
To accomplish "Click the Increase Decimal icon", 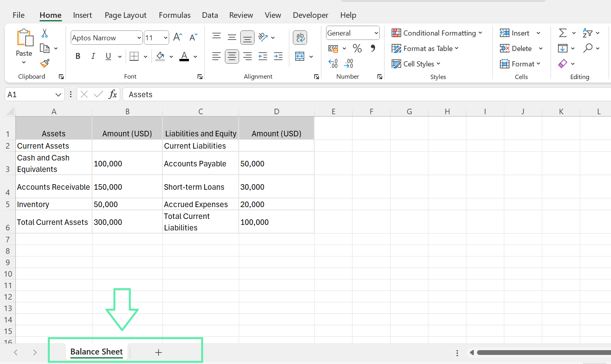I will 333,63.
